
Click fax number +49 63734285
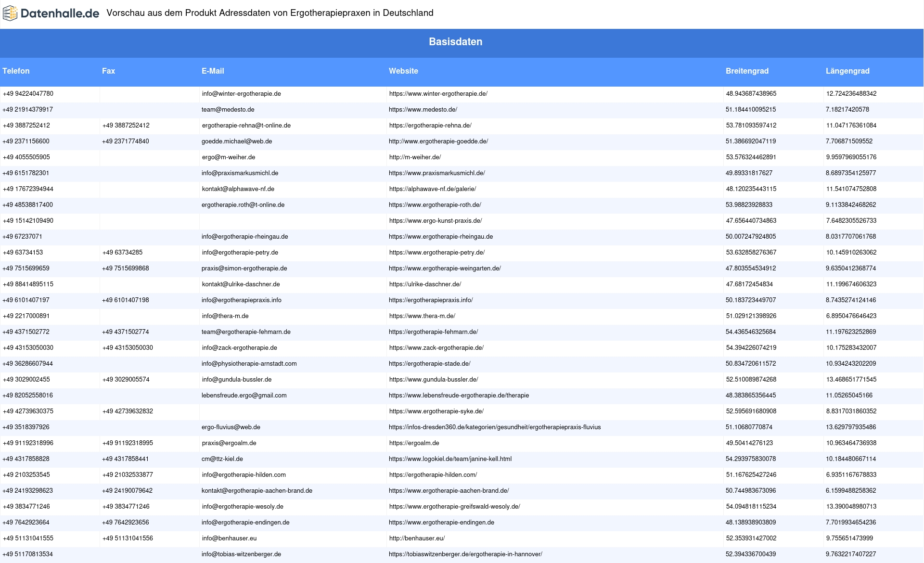click(x=122, y=253)
